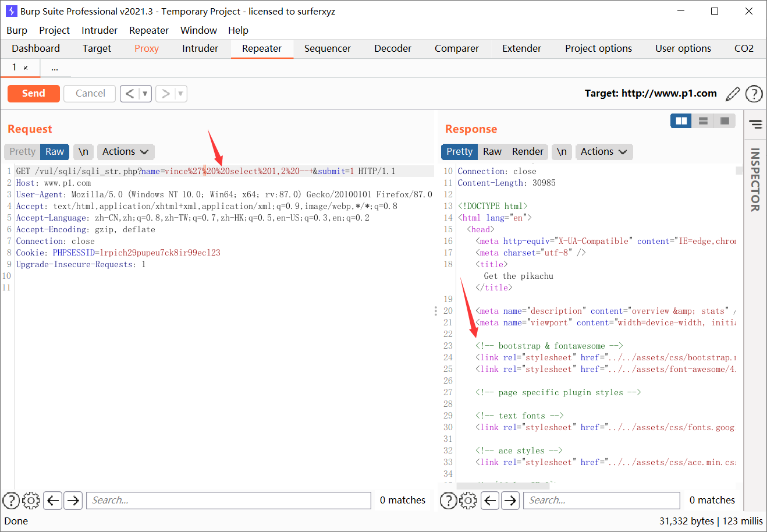Open the Window menu
Viewport: 767px width, 532px height.
click(x=198, y=30)
